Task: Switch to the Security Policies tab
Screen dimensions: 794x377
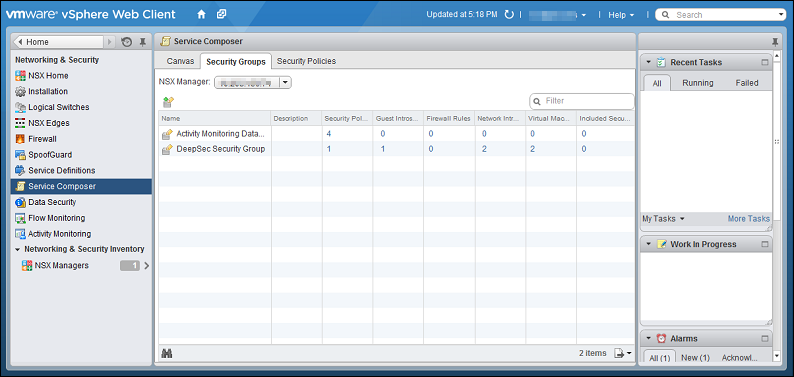Action: click(306, 61)
